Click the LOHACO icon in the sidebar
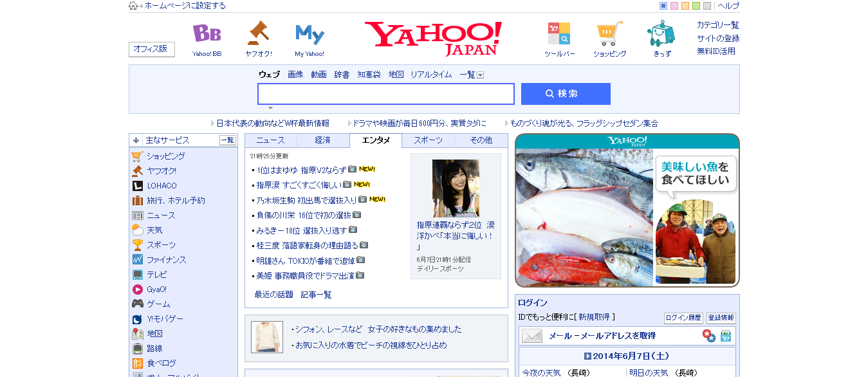 click(x=137, y=186)
